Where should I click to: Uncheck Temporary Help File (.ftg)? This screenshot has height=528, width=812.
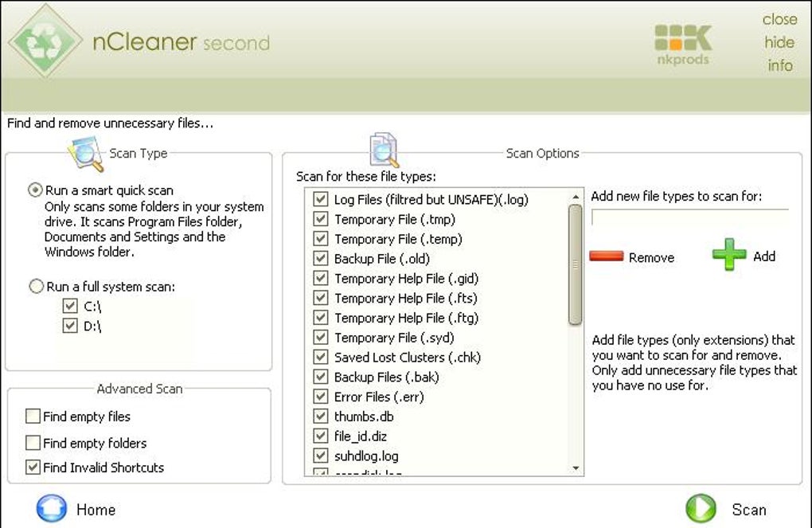click(321, 317)
